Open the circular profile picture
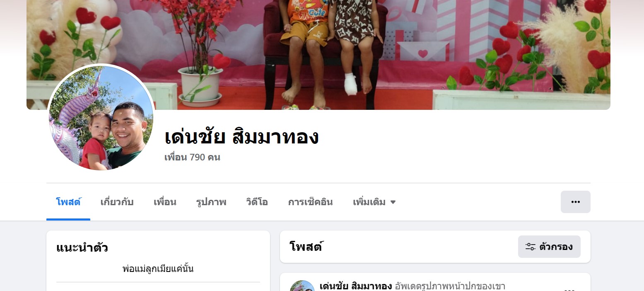 coord(101,117)
